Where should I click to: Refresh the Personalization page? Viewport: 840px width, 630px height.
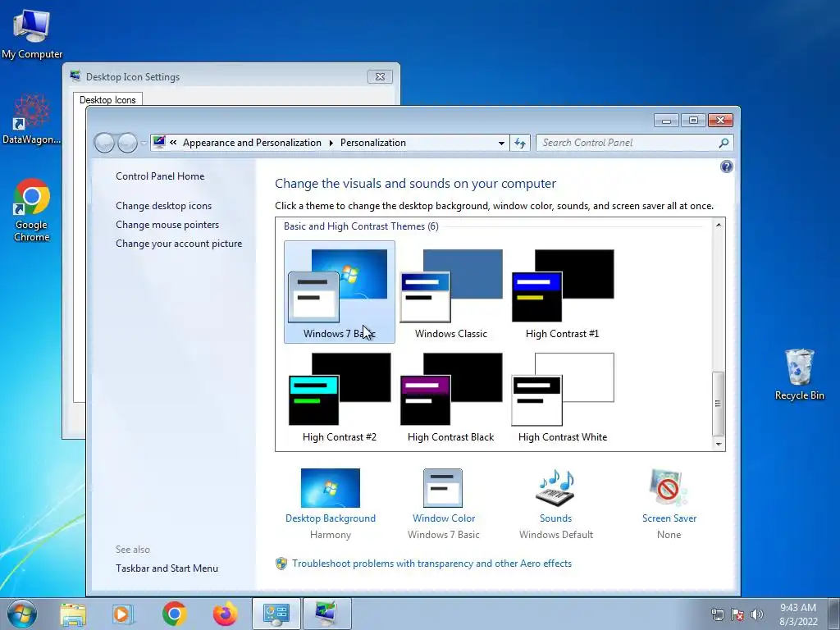(x=519, y=143)
